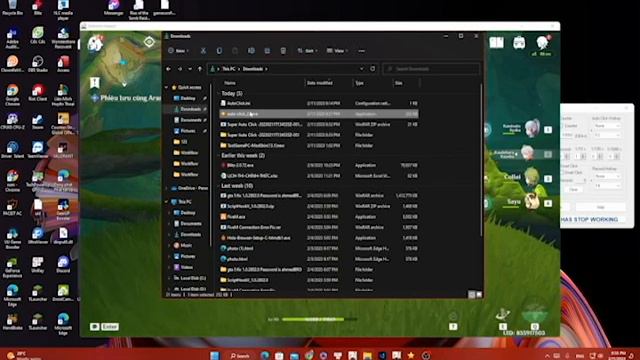The height and width of the screenshot is (360, 640).
Task: Switch to large thumbnails view in status bar
Action: pyautogui.click(x=479, y=294)
